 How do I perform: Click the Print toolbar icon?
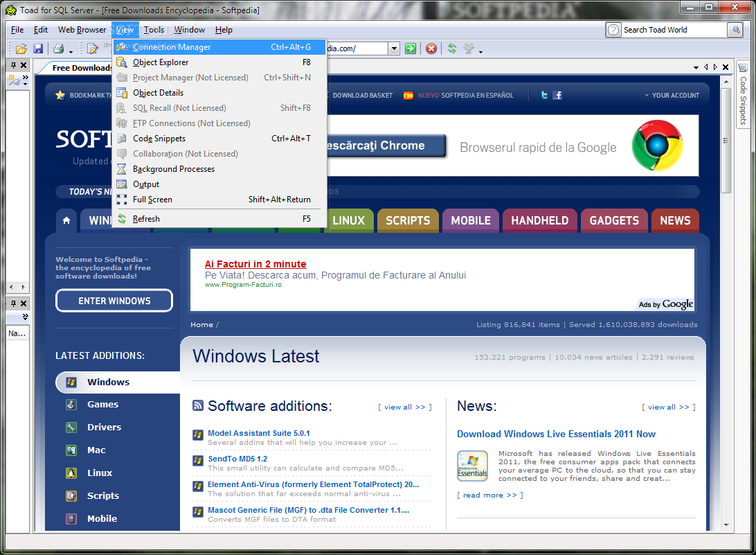(x=58, y=49)
